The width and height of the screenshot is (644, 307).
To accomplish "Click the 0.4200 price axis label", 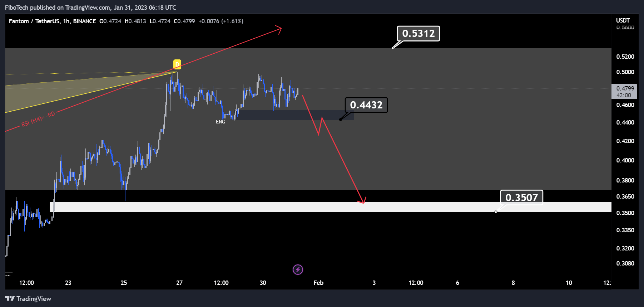I will (x=625, y=141).
